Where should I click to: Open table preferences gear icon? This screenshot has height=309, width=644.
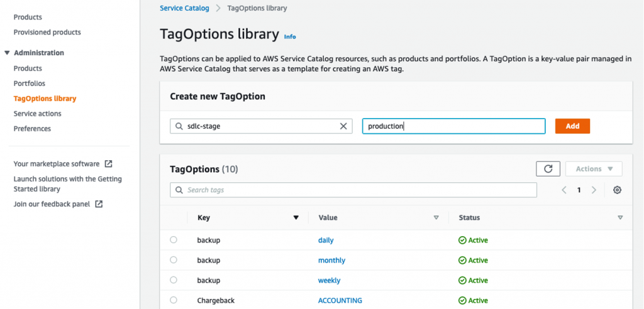click(617, 190)
